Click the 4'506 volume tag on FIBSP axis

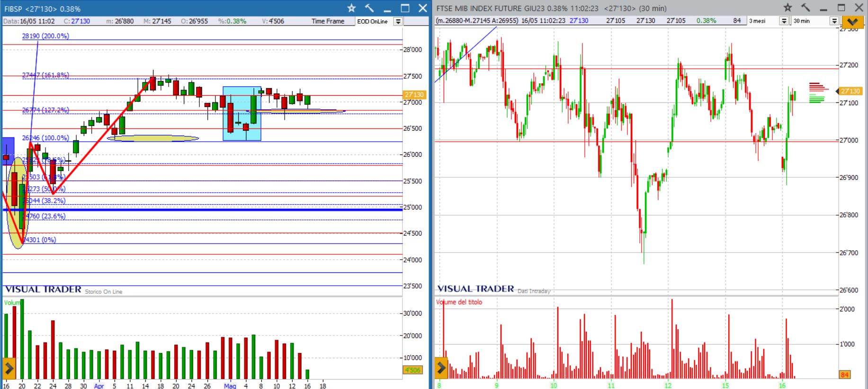(x=412, y=370)
